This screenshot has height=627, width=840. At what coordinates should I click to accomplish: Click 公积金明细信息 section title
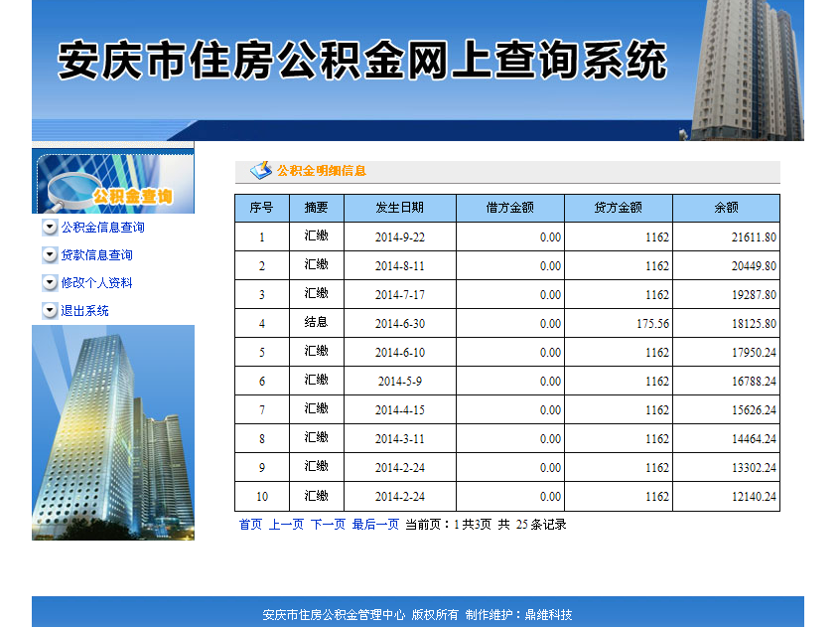click(x=322, y=171)
